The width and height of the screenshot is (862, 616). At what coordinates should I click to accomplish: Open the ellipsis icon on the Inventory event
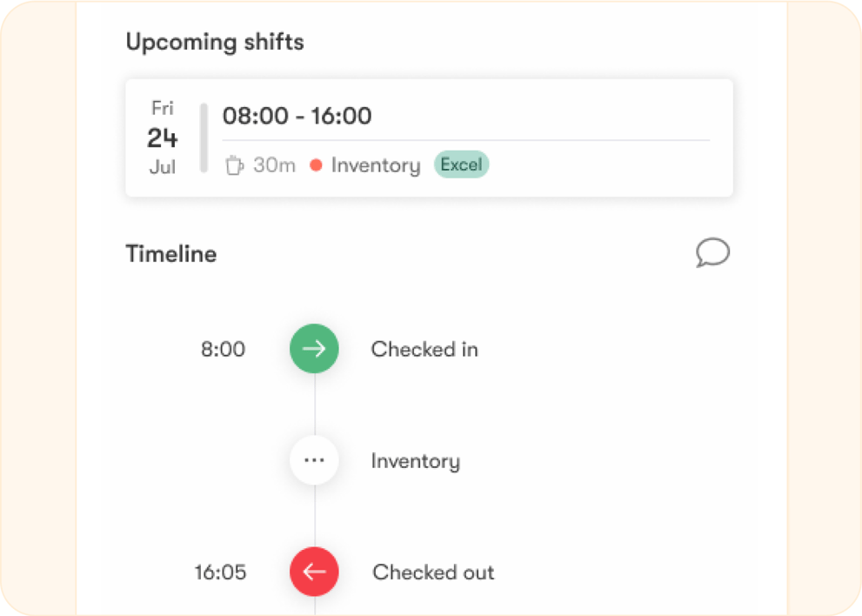[314, 460]
